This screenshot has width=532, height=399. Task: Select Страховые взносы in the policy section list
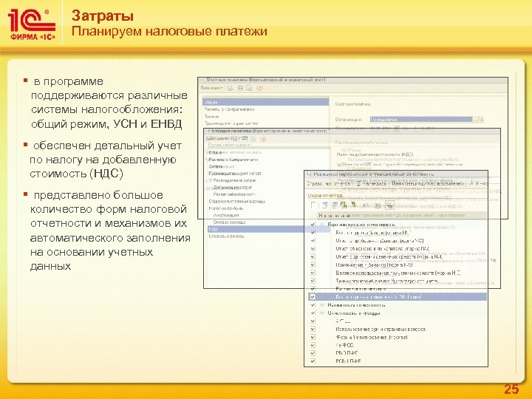[x=227, y=236]
